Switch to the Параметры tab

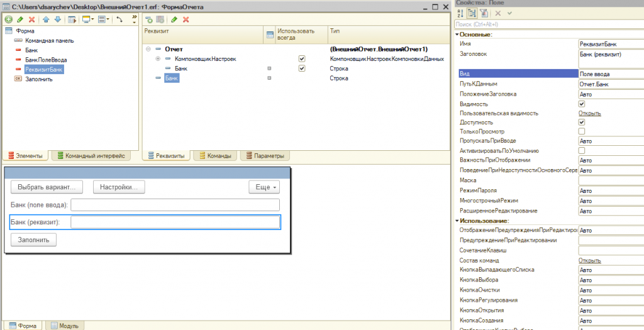click(x=265, y=155)
